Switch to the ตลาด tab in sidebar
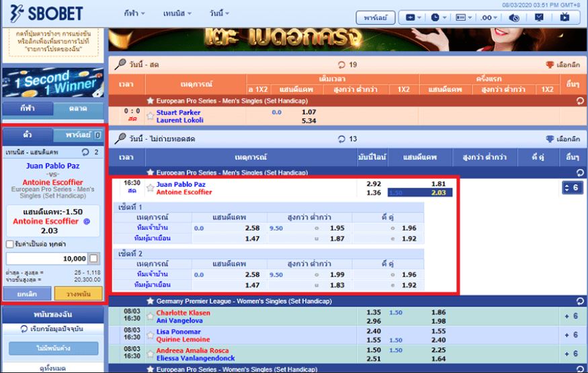 [78, 109]
